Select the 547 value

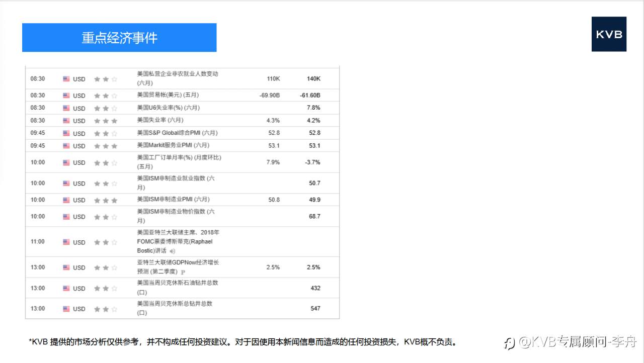click(315, 309)
